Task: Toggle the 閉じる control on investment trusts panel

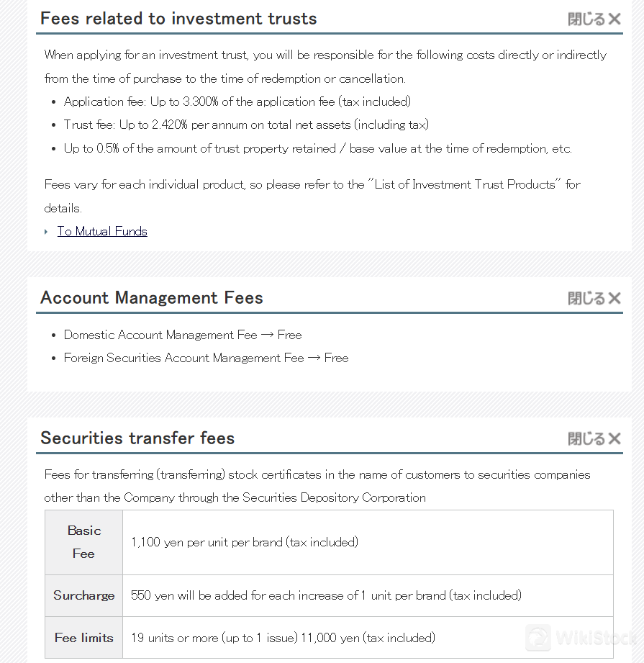Action: coord(587,19)
